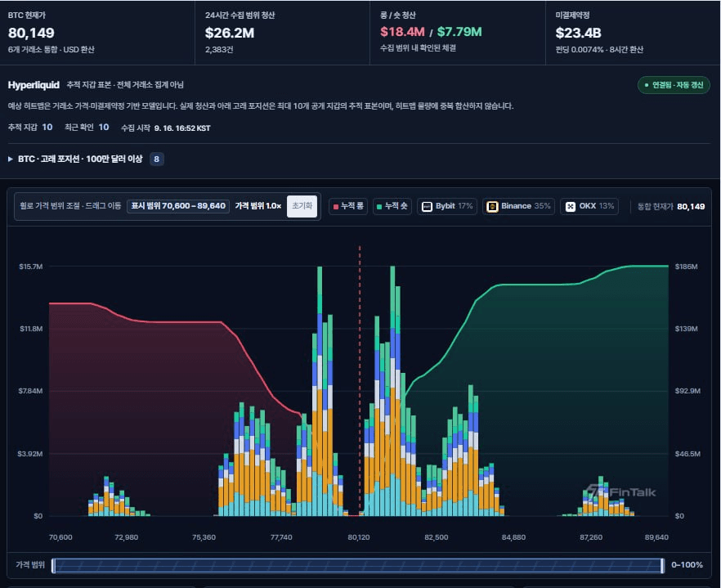The height and width of the screenshot is (588, 721).
Task: Click the 펀딩 0.0074% · 8시간 환산 text
Action: coord(599,50)
